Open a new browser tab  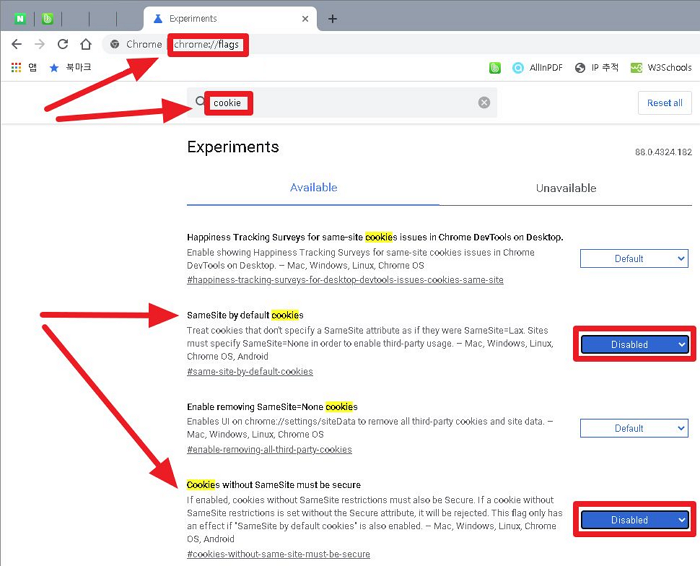tap(333, 19)
